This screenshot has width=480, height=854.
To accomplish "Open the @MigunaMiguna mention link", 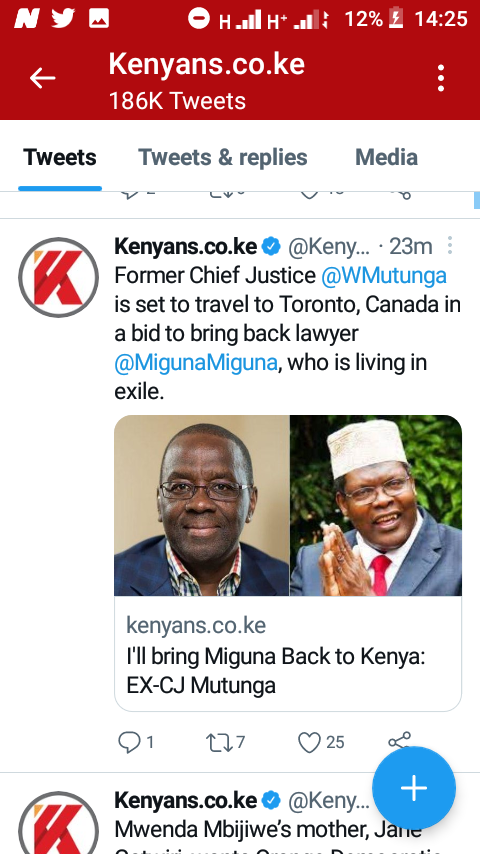I will tap(196, 362).
